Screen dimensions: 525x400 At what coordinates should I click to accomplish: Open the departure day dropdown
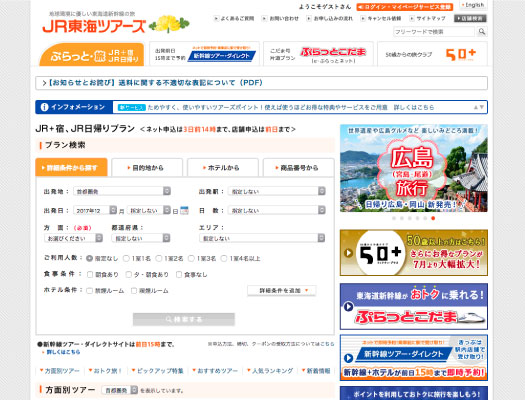[x=149, y=210]
